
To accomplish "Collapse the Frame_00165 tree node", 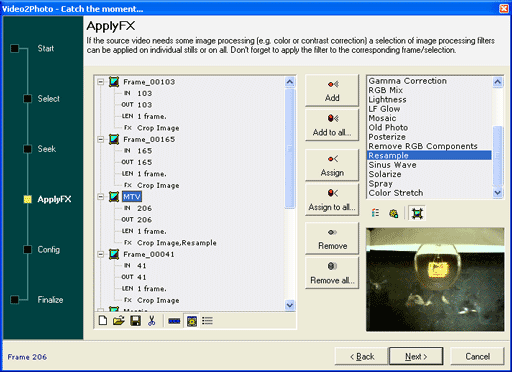I will (100, 139).
